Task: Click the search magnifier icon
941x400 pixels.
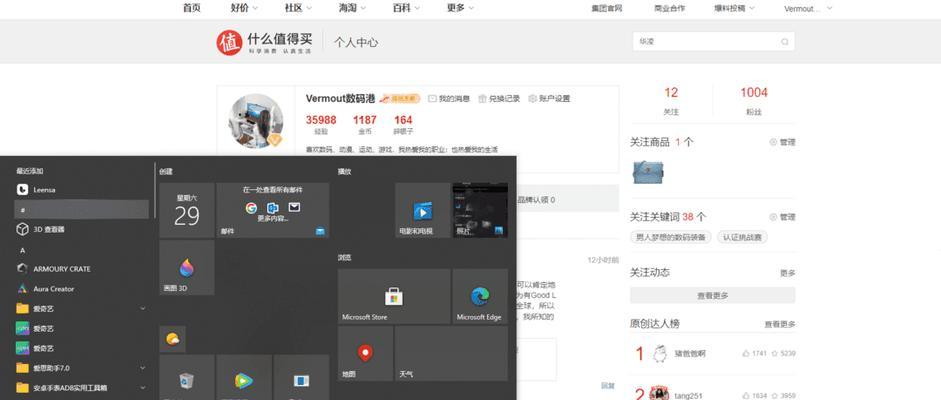Action: [x=785, y=42]
